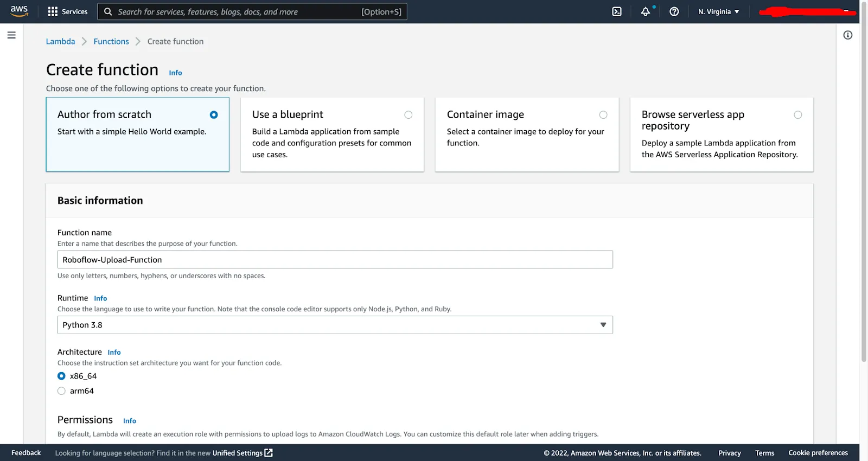Select the Author from scratch radio
Viewport: 868px width, 461px height.
tap(214, 115)
